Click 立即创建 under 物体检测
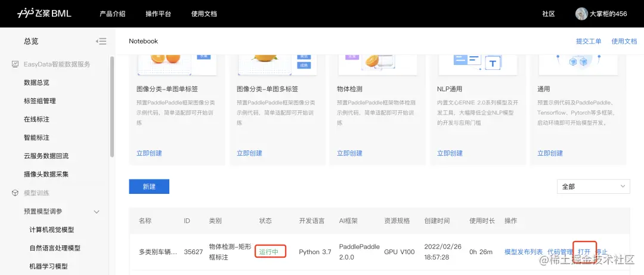 [x=349, y=153]
